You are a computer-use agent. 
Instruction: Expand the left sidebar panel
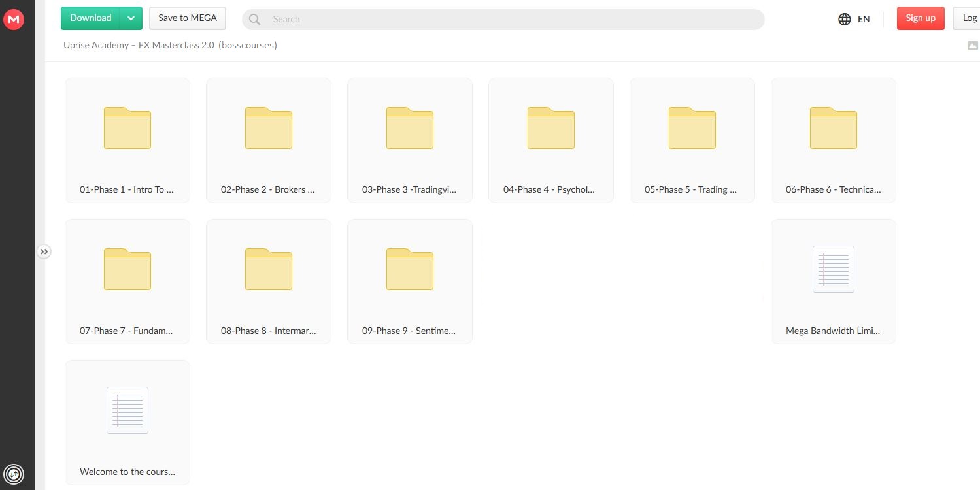click(44, 252)
